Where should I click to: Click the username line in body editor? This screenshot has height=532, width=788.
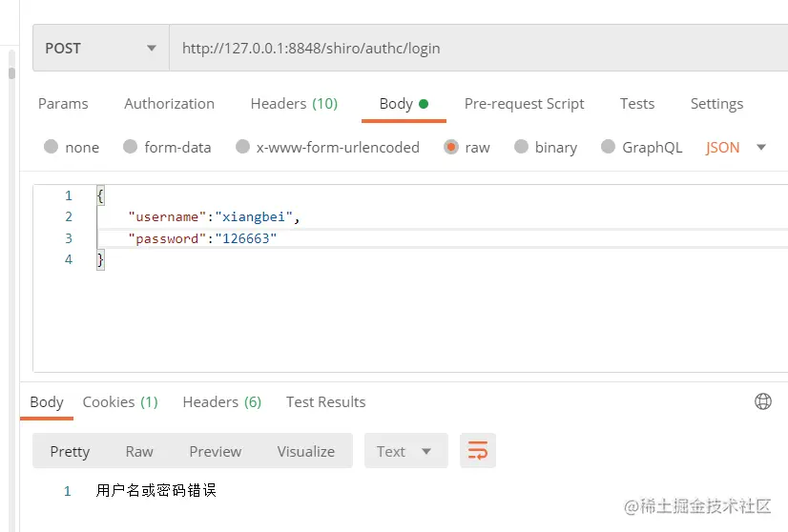pos(214,216)
